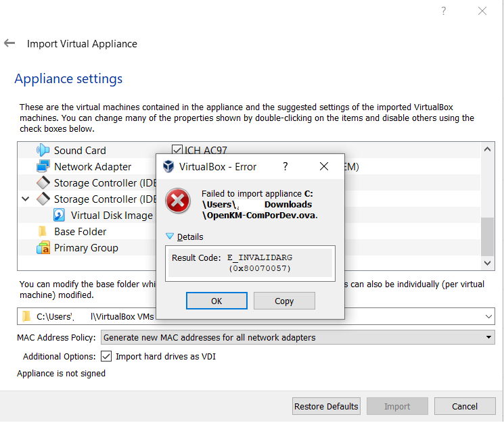Click the Virtual Disk Image icon
This screenshot has width=504, height=423.
[60, 215]
